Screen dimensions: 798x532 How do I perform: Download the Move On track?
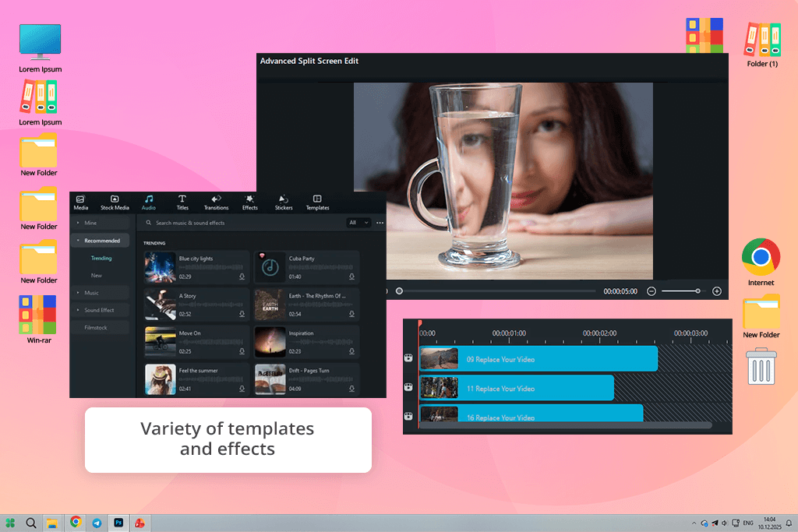pos(242,351)
